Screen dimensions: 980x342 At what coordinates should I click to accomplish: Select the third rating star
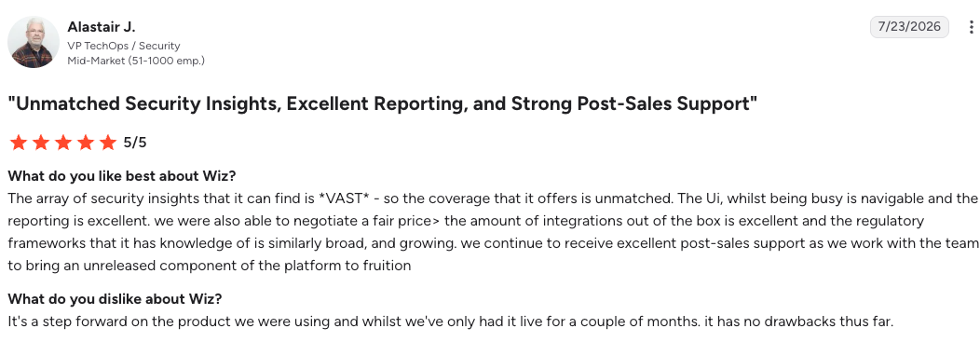tap(63, 143)
